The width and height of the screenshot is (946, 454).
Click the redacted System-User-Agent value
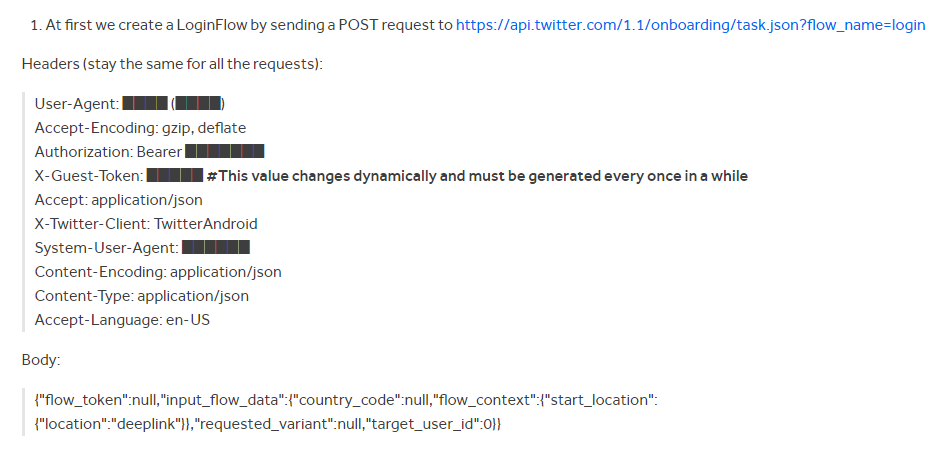216,247
